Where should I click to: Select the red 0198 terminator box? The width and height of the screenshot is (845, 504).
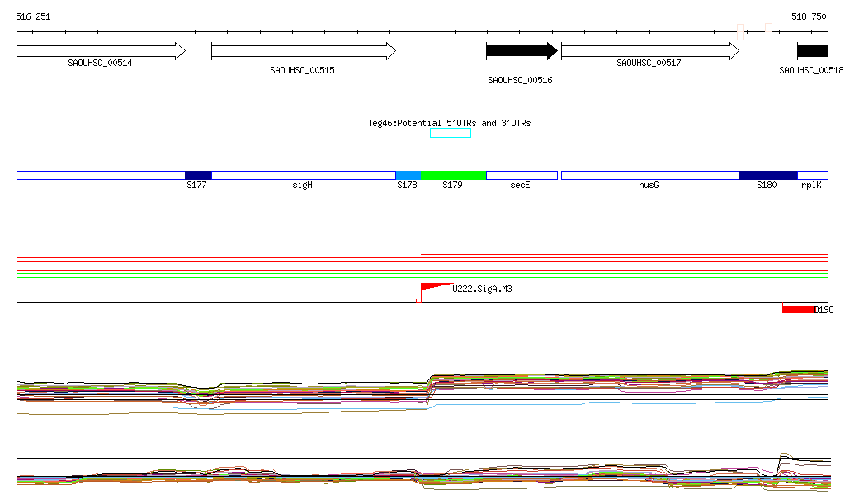coord(799,309)
